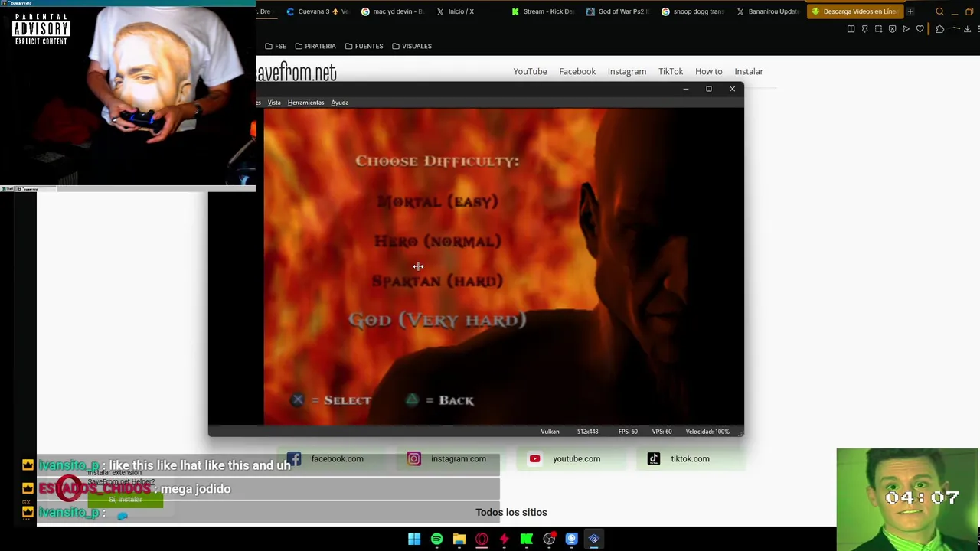Switch to Stream - Kick Dashboard tab
The height and width of the screenshot is (551, 980).
click(x=543, y=11)
